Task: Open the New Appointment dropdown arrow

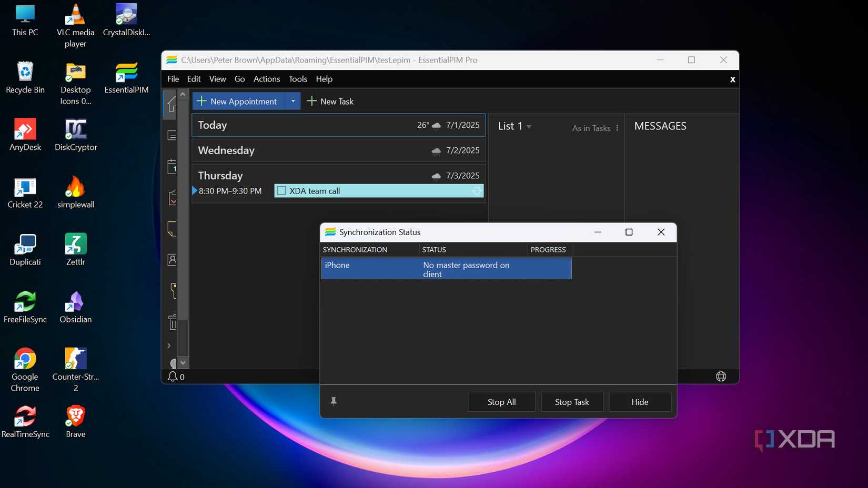Action: point(293,101)
